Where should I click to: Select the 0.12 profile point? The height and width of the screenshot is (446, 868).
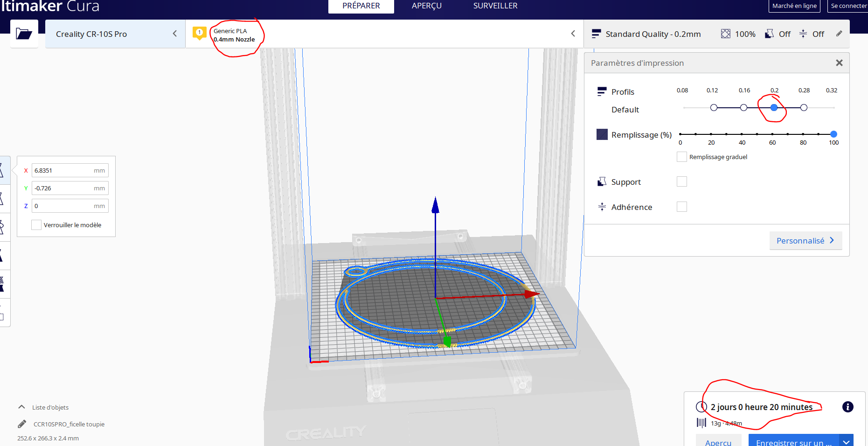[714, 108]
